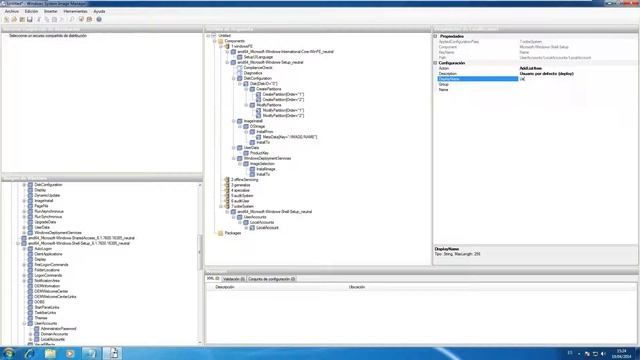
Task: Click the Validate Answer File toolbar icon
Action: point(81,20)
